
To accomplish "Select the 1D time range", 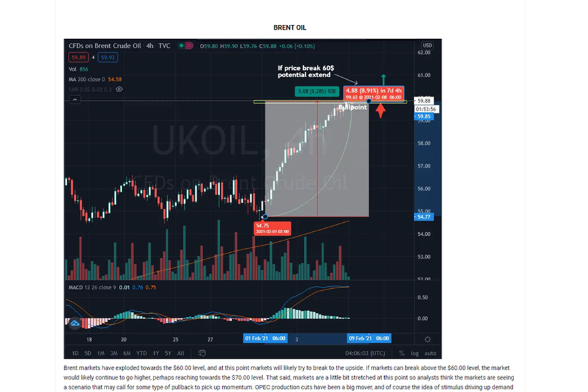I will point(75,353).
